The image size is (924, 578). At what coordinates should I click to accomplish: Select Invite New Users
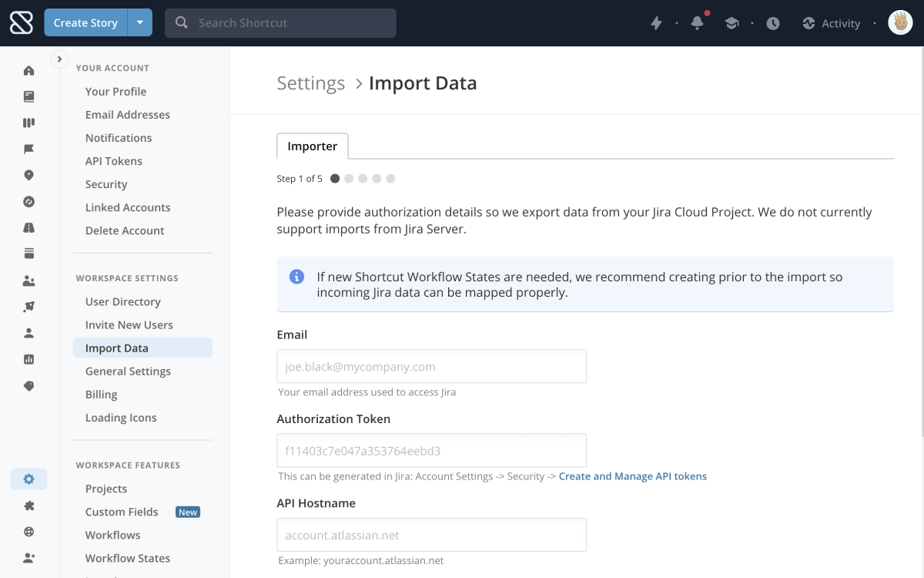[x=129, y=324]
